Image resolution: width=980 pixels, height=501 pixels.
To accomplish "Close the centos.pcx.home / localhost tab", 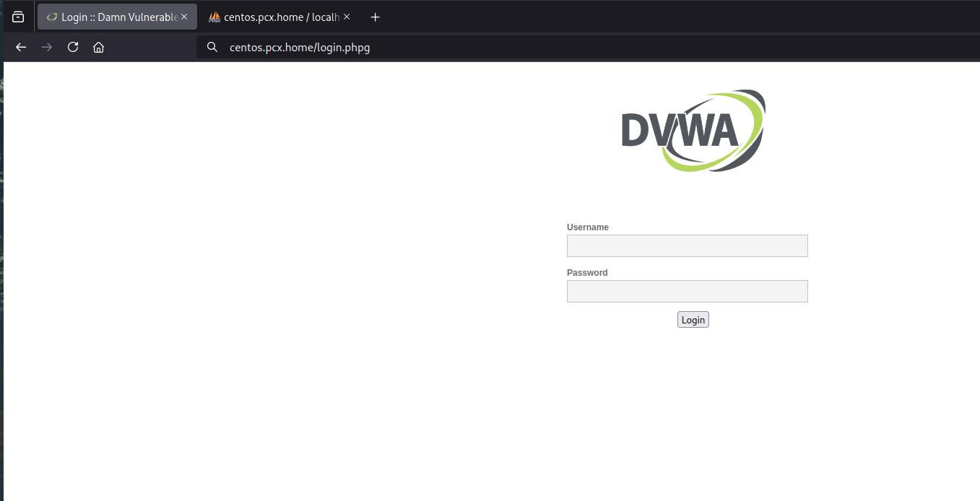I will click(347, 17).
